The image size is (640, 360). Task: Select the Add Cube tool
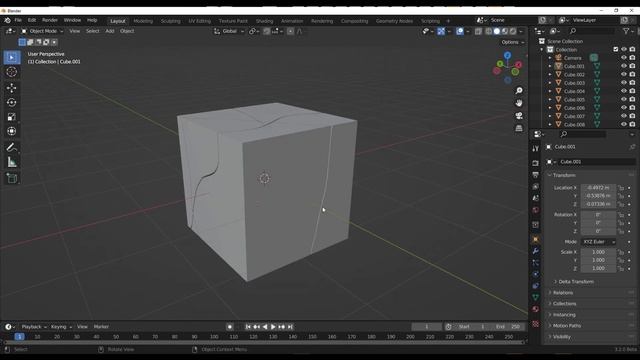pyautogui.click(x=12, y=178)
